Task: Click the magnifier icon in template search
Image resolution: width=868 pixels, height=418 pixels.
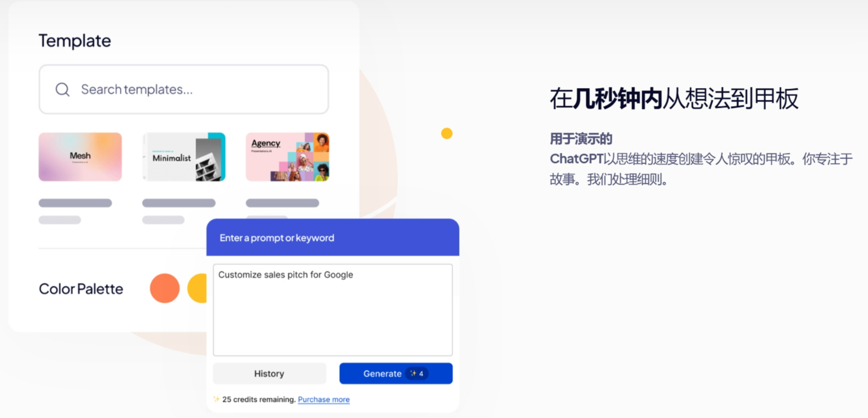Action: (x=63, y=89)
